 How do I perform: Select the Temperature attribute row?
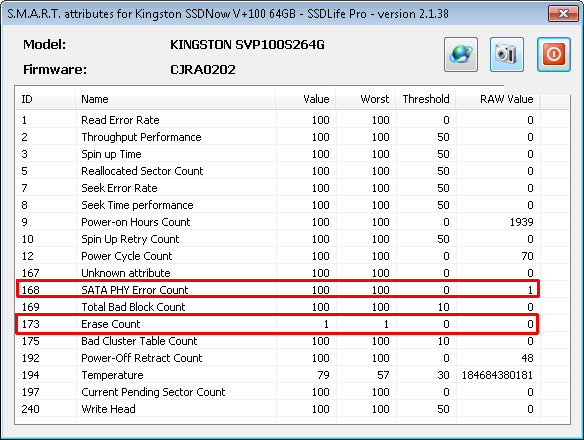[277, 375]
